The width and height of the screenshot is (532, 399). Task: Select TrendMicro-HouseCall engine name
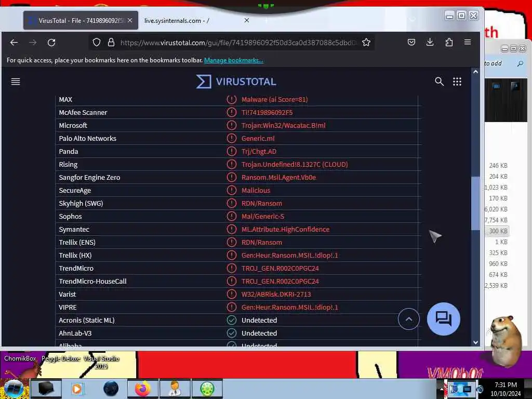(92, 281)
